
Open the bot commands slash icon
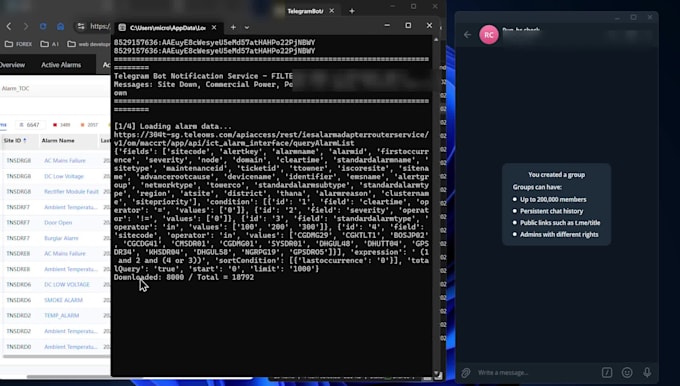pyautogui.click(x=607, y=372)
